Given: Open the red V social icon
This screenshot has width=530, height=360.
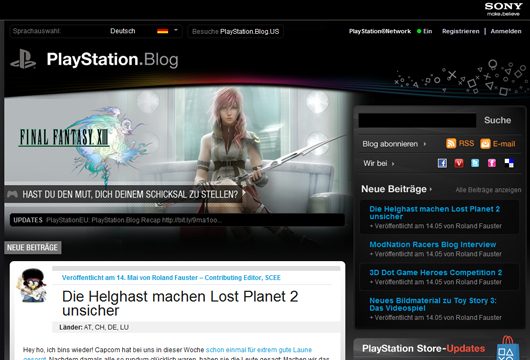Looking at the screenshot, I should 459,163.
